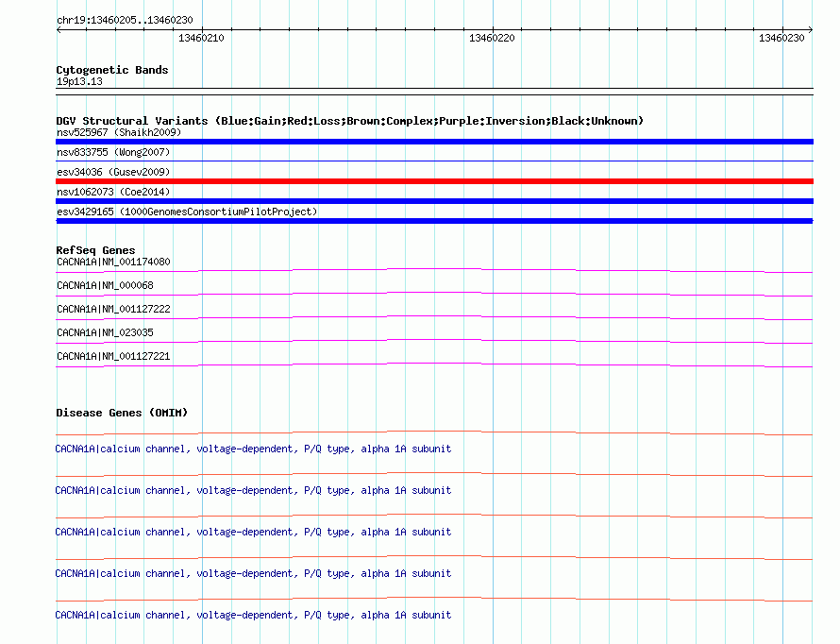Select the 19p13.13 band label
The height and width of the screenshot is (644, 840).
(79, 81)
